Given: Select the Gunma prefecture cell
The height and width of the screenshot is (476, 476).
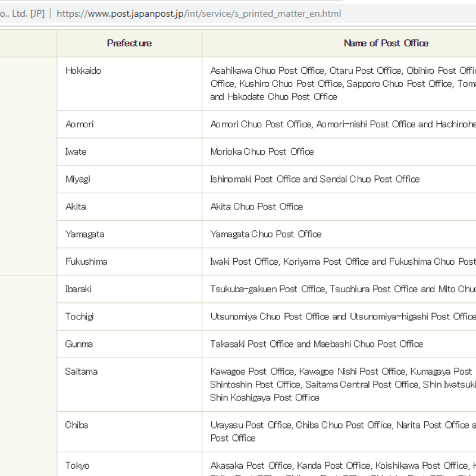Looking at the screenshot, I should 129,345.
